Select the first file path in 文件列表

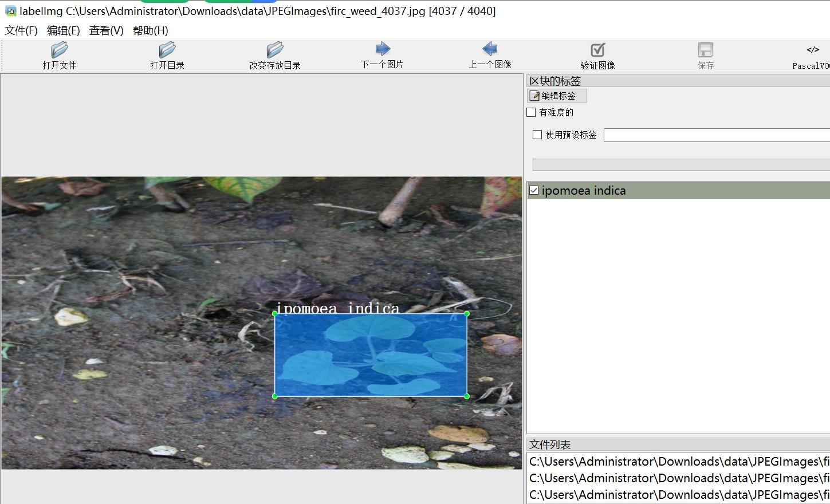[x=679, y=462]
